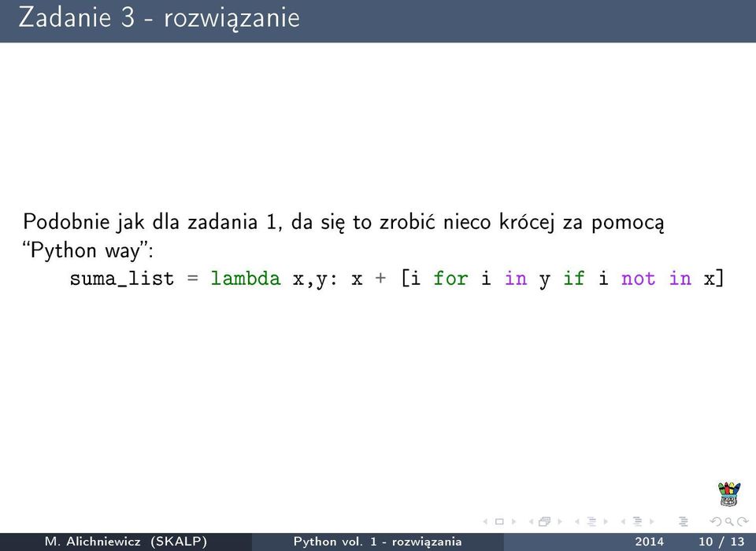Screen dimensions: 756x551
Task: Click the year 2014 in footer
Action: [649, 542]
